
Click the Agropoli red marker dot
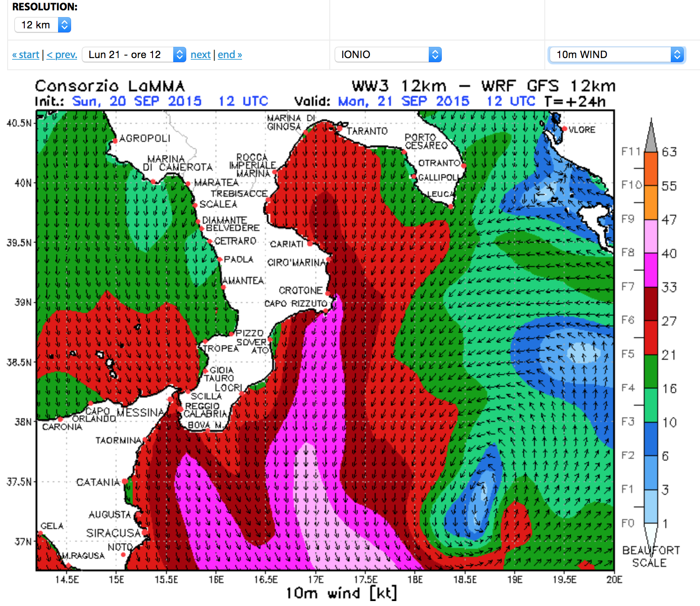115,141
